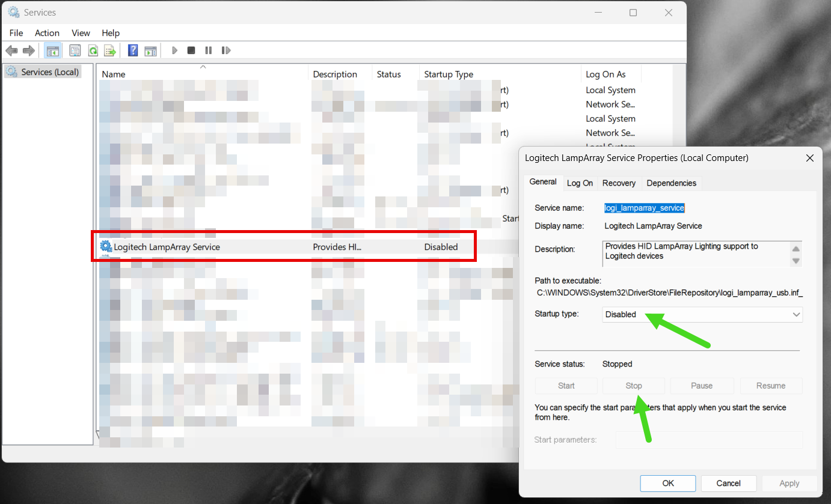Close the Logitech LampArray Service Properties dialog
The width and height of the screenshot is (831, 504).
point(809,158)
